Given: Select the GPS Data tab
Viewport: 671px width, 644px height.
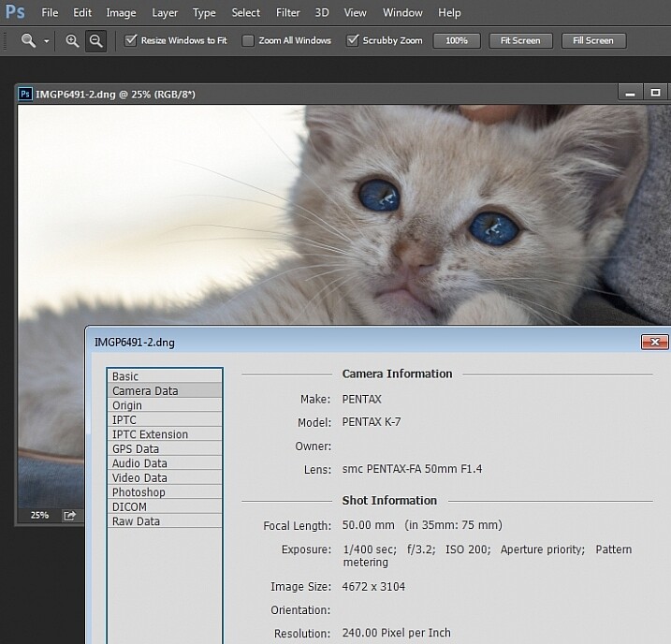Looking at the screenshot, I should (x=165, y=449).
